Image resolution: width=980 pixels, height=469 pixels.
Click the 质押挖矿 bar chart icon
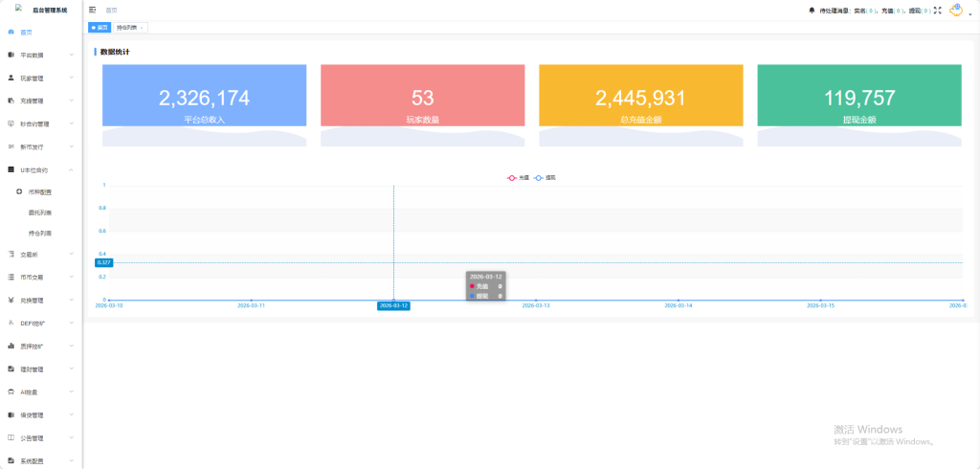coord(11,346)
